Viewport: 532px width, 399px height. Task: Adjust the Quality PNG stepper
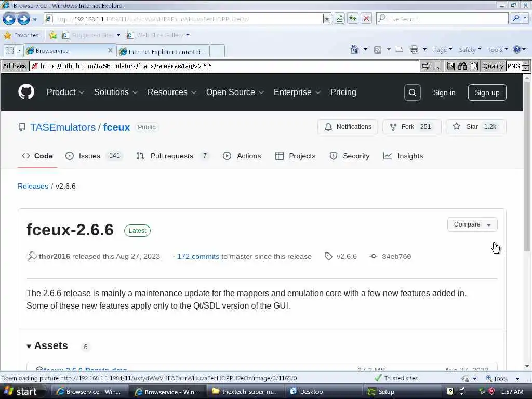tap(525, 66)
